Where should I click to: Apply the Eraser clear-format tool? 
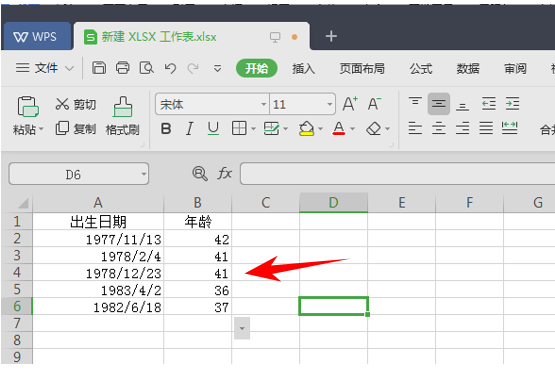click(374, 129)
